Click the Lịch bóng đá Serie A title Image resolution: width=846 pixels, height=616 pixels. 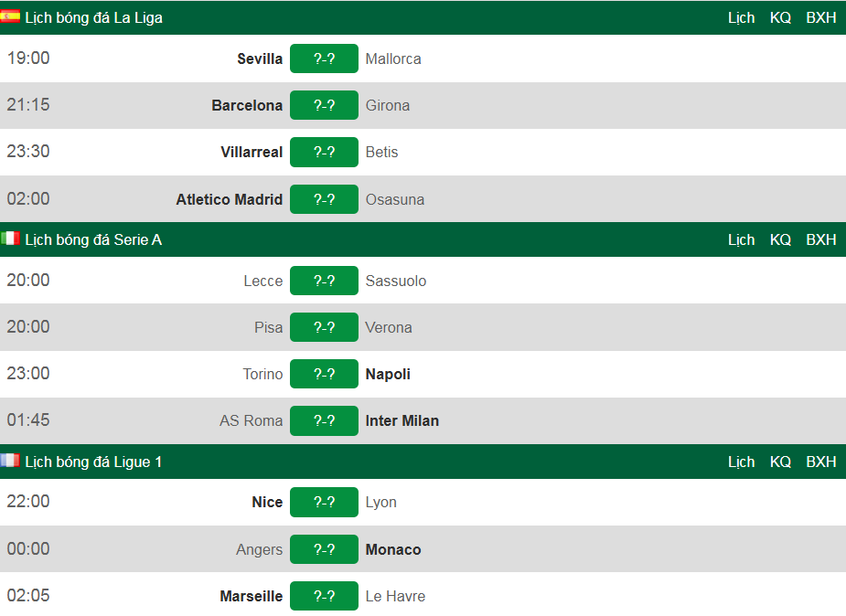click(93, 239)
